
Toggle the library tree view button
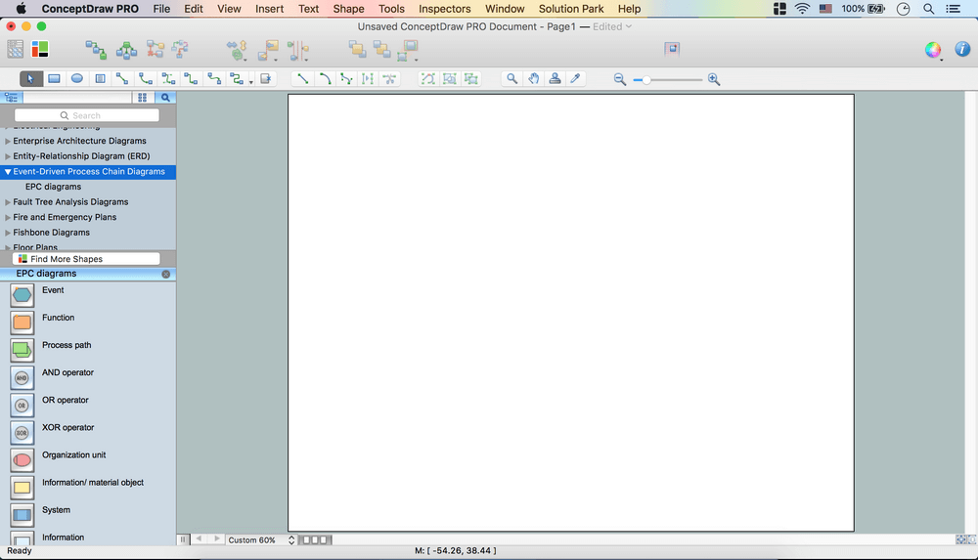tap(11, 98)
